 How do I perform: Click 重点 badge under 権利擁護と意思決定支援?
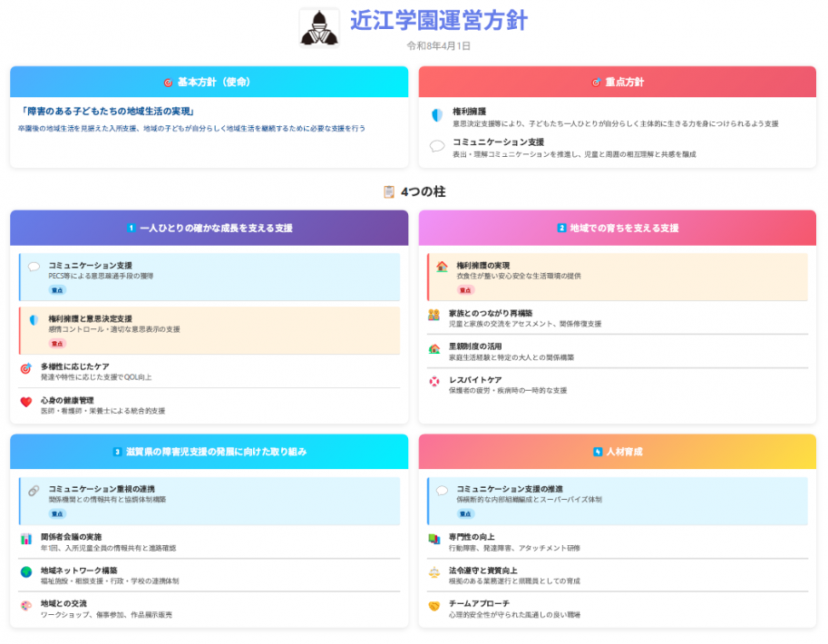tap(57, 344)
